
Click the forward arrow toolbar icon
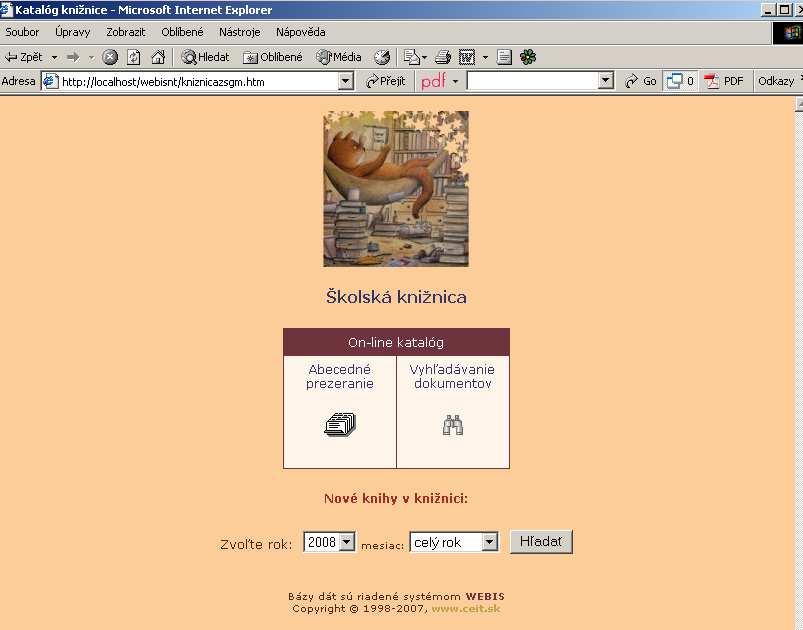[x=74, y=57]
